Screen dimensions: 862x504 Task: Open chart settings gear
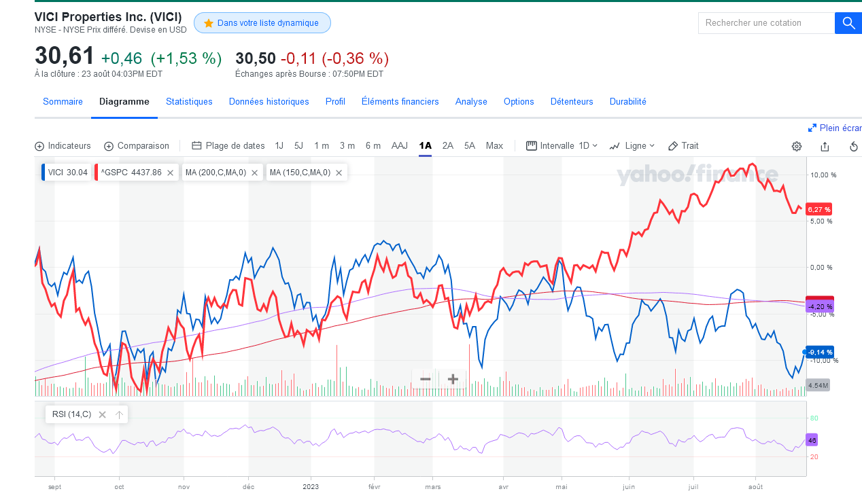click(x=797, y=146)
